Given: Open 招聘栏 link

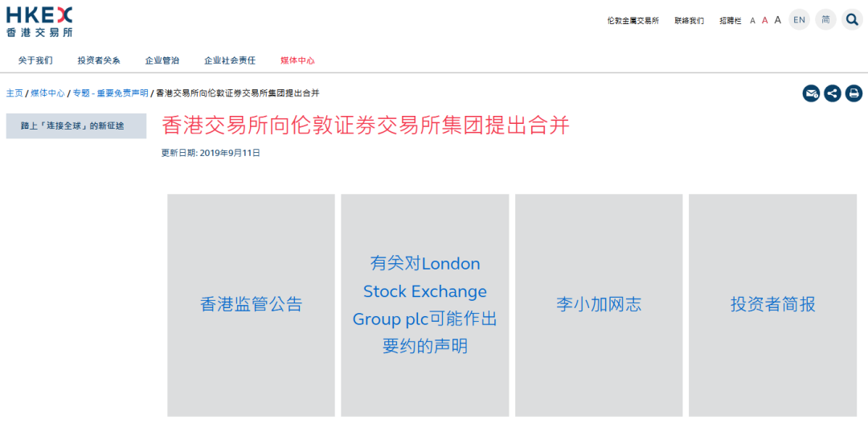Looking at the screenshot, I should pyautogui.click(x=730, y=21).
